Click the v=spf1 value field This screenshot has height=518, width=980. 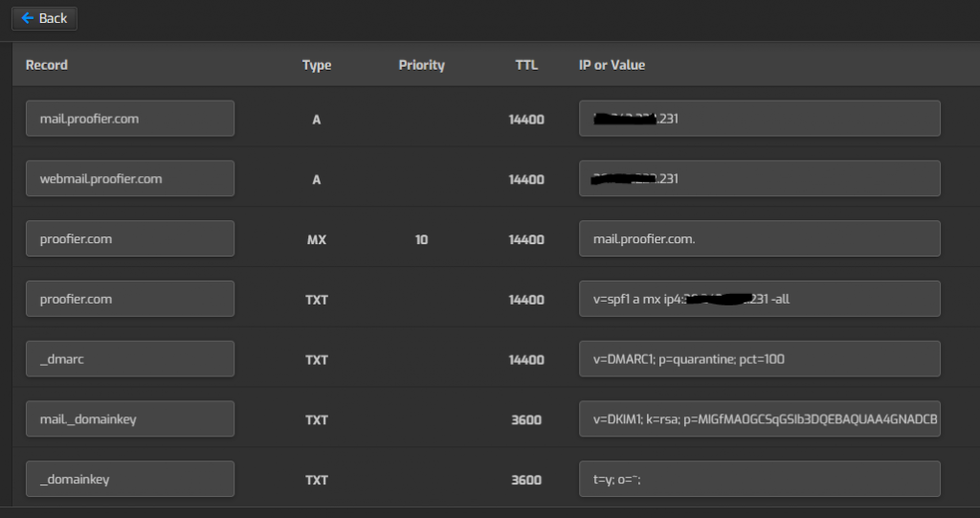[x=759, y=299]
